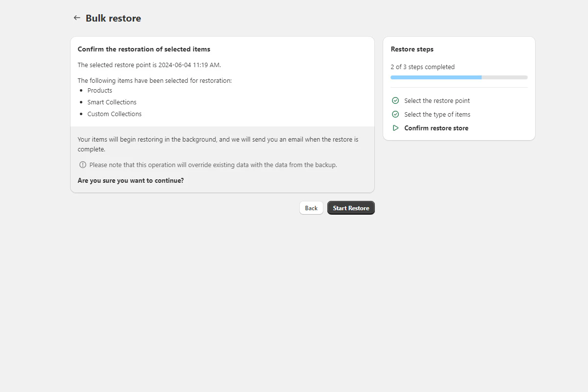
Task: Open the Bulk restore page title
Action: pyautogui.click(x=113, y=18)
